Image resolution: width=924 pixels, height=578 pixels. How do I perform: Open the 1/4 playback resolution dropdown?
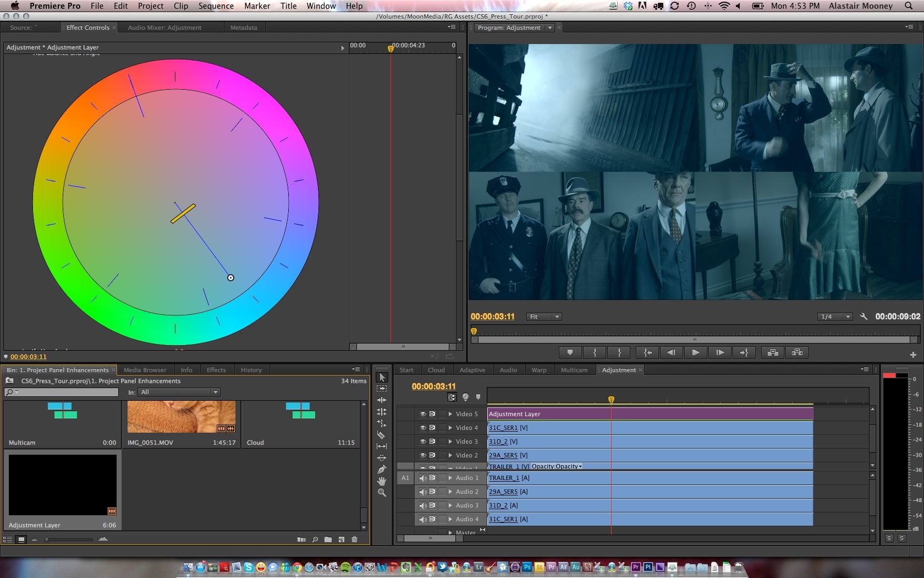(x=835, y=317)
